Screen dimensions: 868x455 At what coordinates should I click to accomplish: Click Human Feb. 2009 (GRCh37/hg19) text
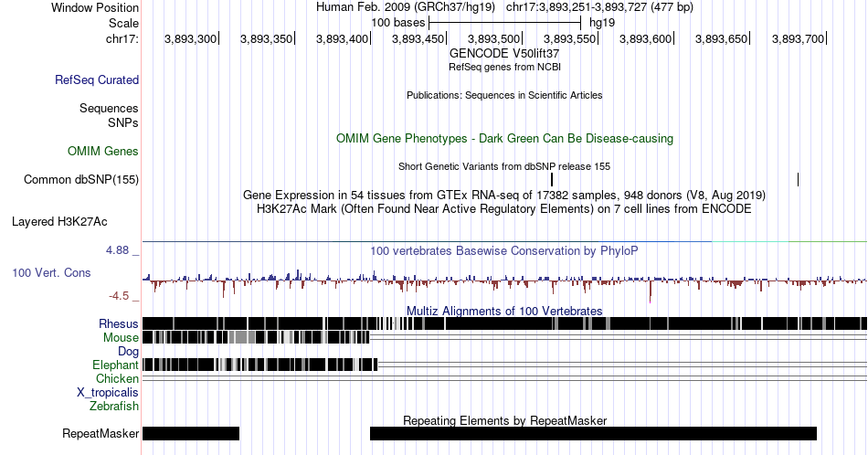tap(405, 7)
